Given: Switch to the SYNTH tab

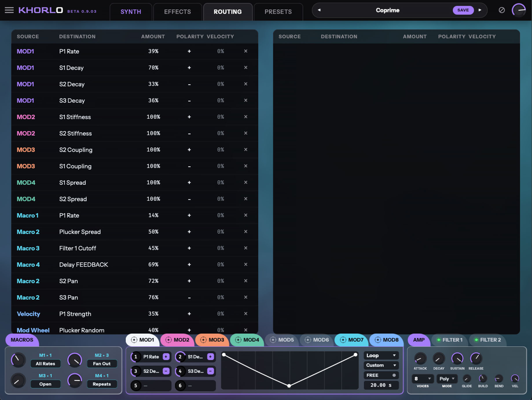Looking at the screenshot, I should tap(131, 12).
